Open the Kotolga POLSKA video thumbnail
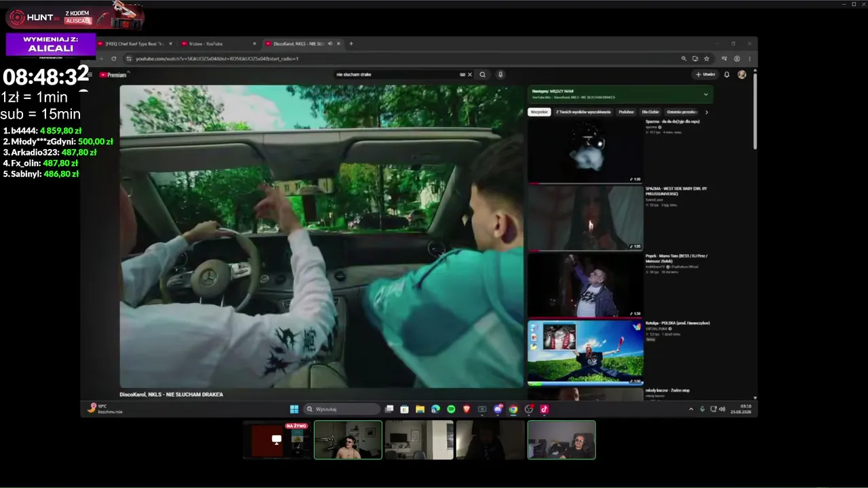 coord(585,352)
